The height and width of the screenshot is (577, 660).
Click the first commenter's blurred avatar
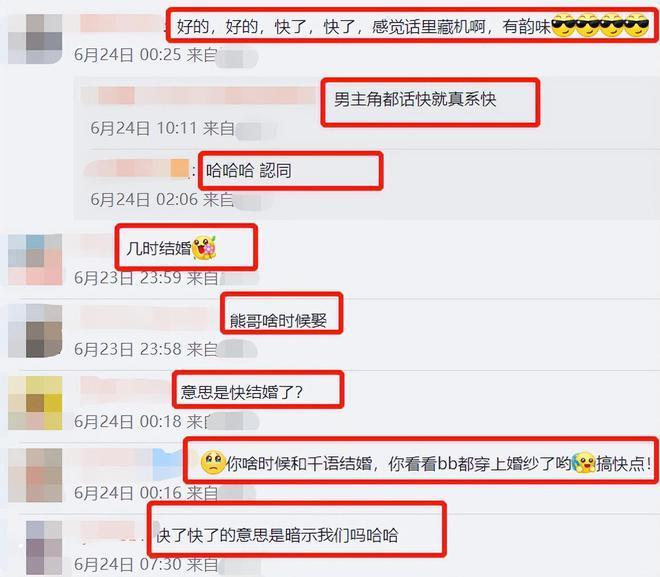[x=35, y=39]
